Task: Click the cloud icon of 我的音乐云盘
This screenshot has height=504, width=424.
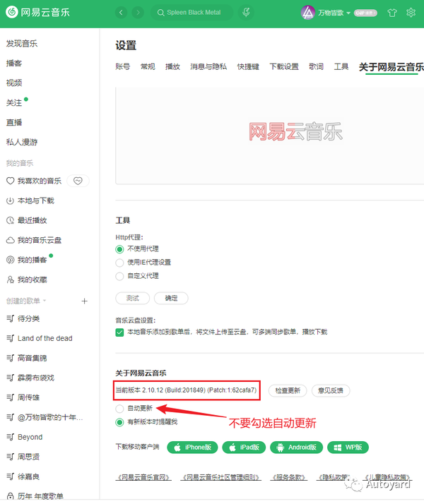Action: (11, 240)
